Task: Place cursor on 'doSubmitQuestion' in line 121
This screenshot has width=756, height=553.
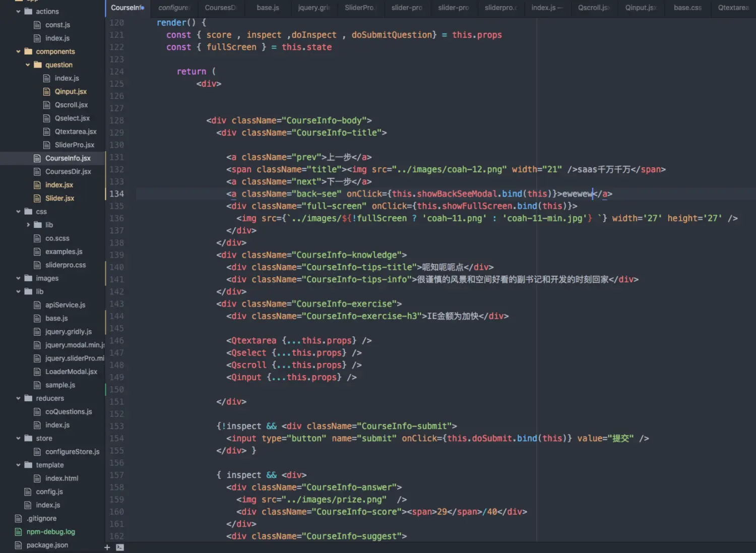Action: (x=392, y=35)
